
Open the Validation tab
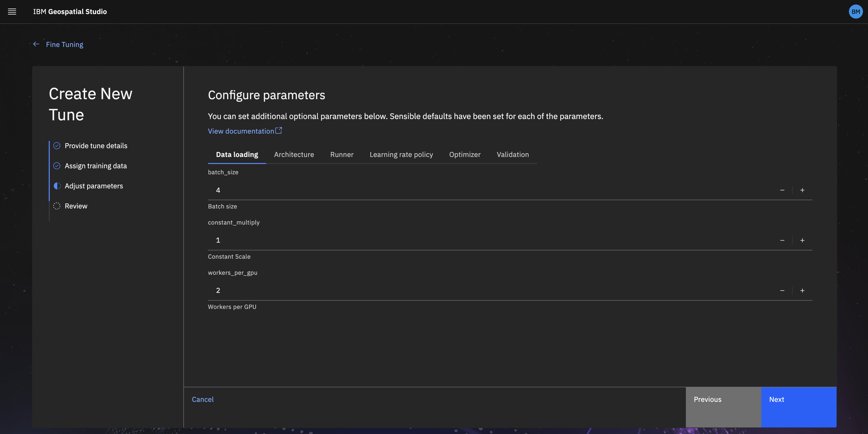513,154
